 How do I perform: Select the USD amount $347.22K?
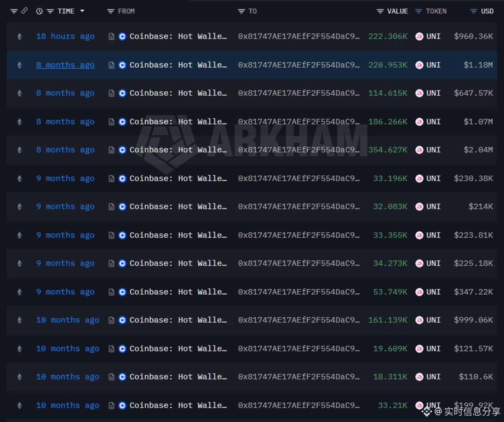[x=473, y=292]
